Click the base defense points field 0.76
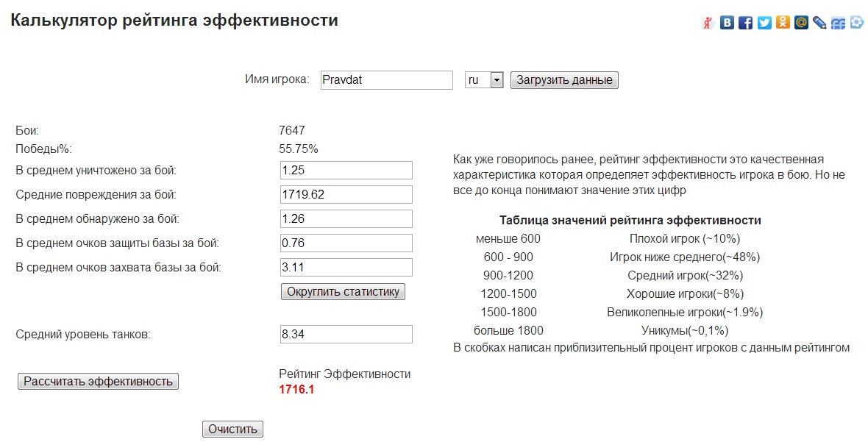Screen dimensions: 868x442 tap(346, 243)
